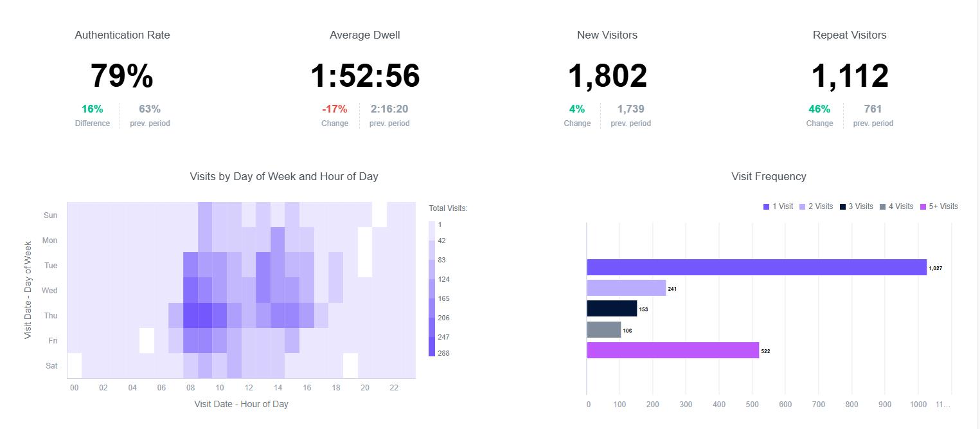The height and width of the screenshot is (429, 980).
Task: Select the 1,027 purple visit bar
Action: tap(756, 268)
